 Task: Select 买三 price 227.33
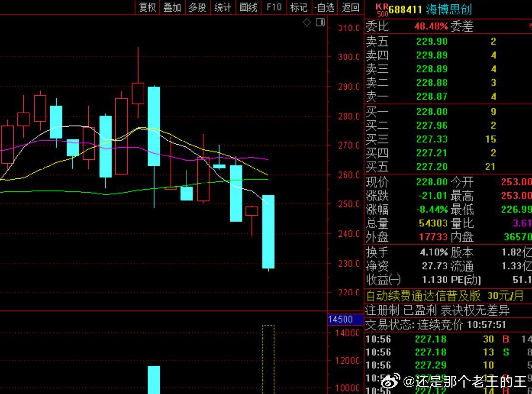click(x=431, y=139)
